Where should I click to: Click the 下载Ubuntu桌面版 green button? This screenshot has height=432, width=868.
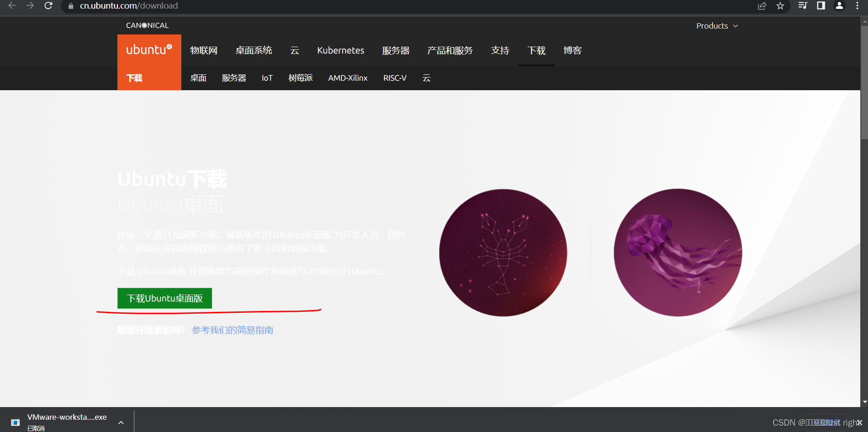pyautogui.click(x=164, y=298)
